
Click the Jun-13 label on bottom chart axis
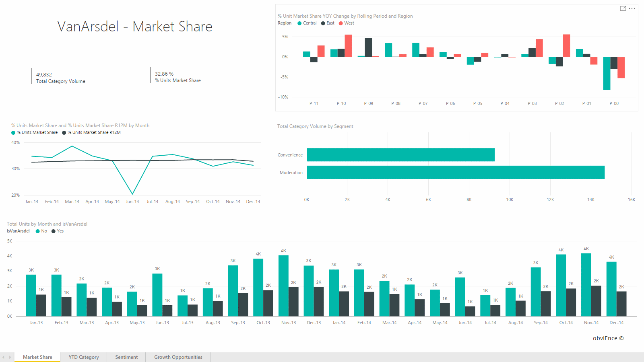tap(162, 323)
